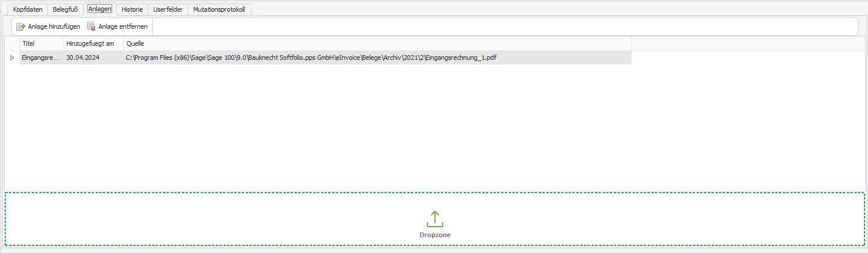
Task: Click the Anlage hinzufügen icon
Action: coord(21,26)
